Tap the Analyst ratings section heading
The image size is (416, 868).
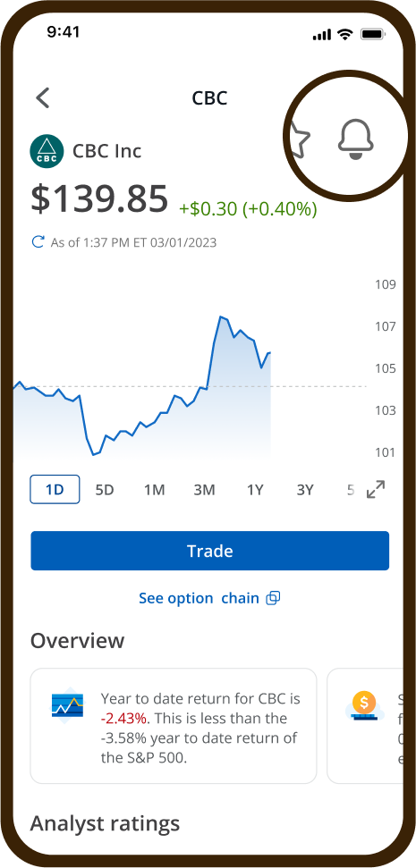point(105,823)
